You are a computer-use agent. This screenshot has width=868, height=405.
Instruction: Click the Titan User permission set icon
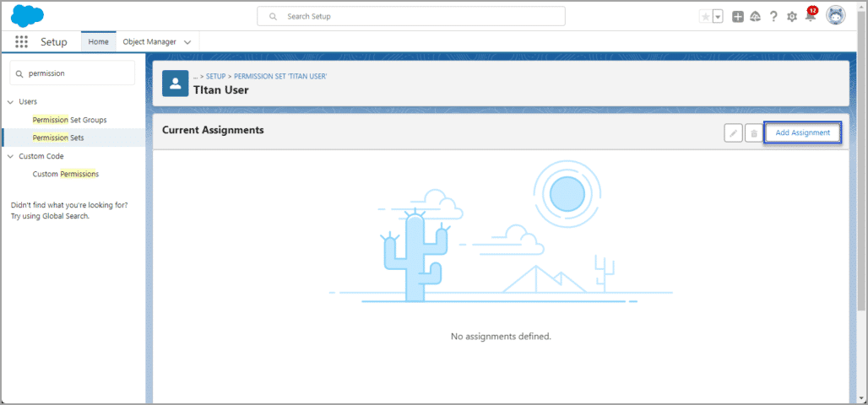[x=176, y=84]
